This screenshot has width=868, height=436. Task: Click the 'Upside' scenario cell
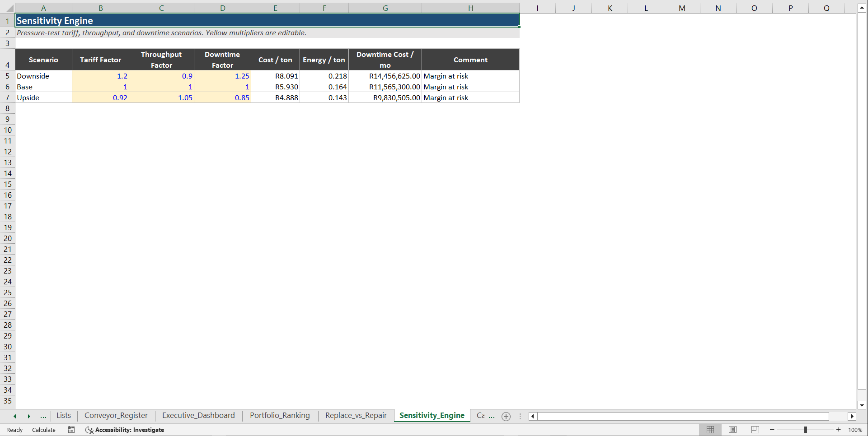43,97
